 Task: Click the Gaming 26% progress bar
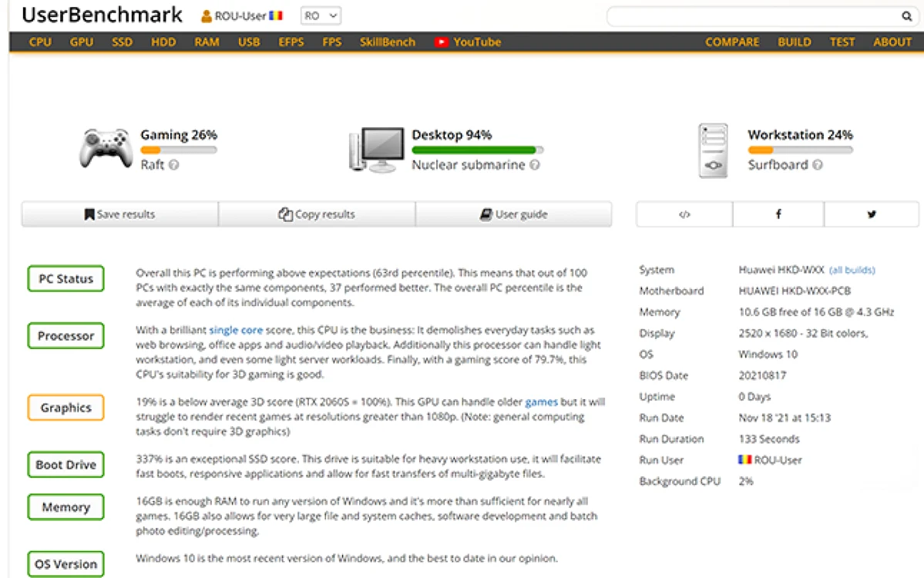tap(179, 150)
